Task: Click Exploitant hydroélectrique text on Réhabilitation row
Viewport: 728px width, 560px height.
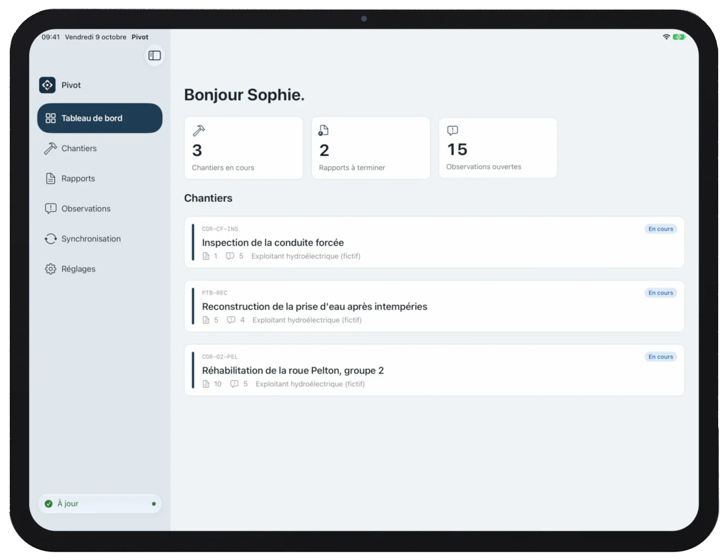Action: 310,385
